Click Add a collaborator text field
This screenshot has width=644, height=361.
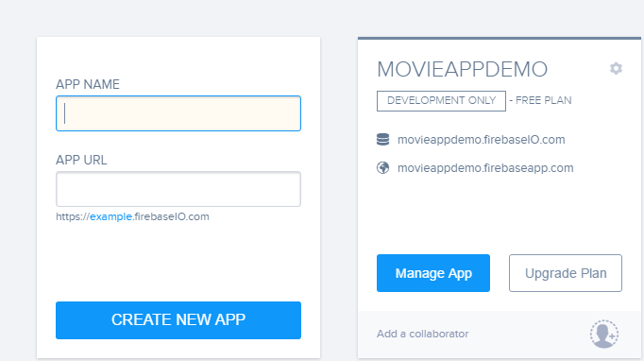pos(423,334)
